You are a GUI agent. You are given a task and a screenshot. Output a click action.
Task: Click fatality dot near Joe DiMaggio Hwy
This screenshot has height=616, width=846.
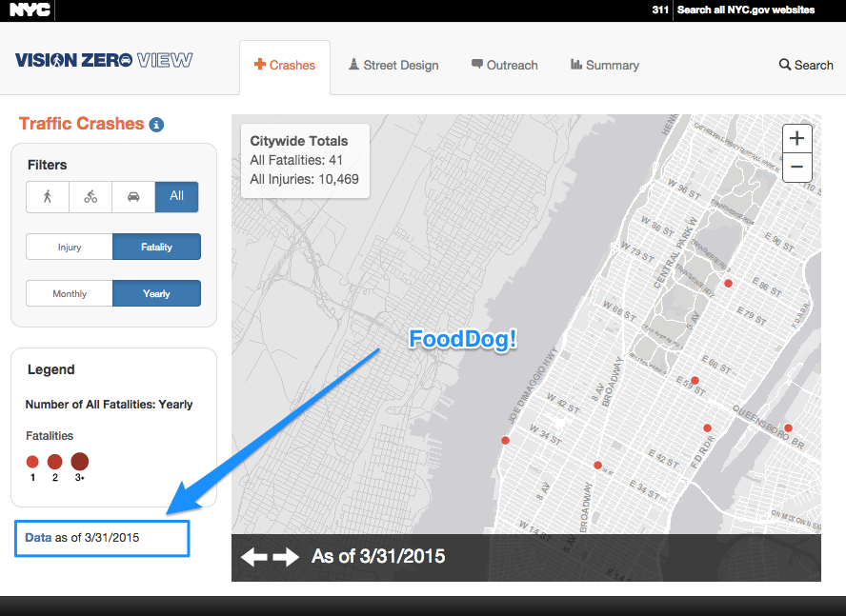[506, 440]
